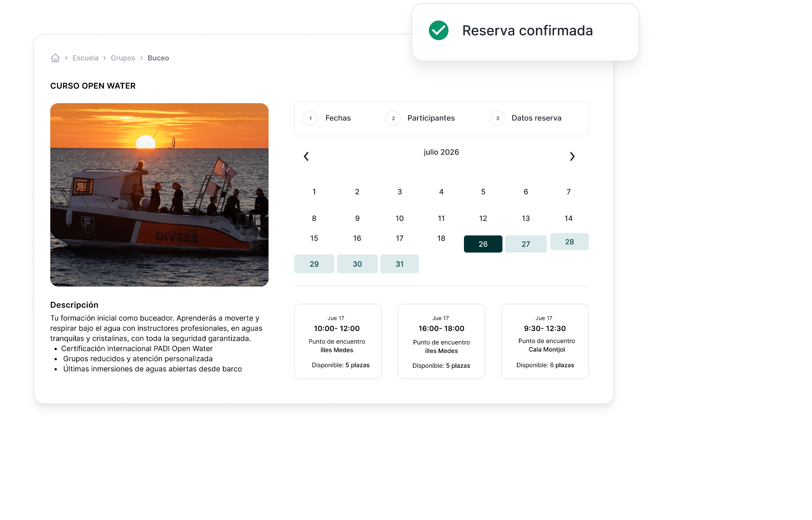
Task: Choose day 6 in the calendar
Action: 526,192
